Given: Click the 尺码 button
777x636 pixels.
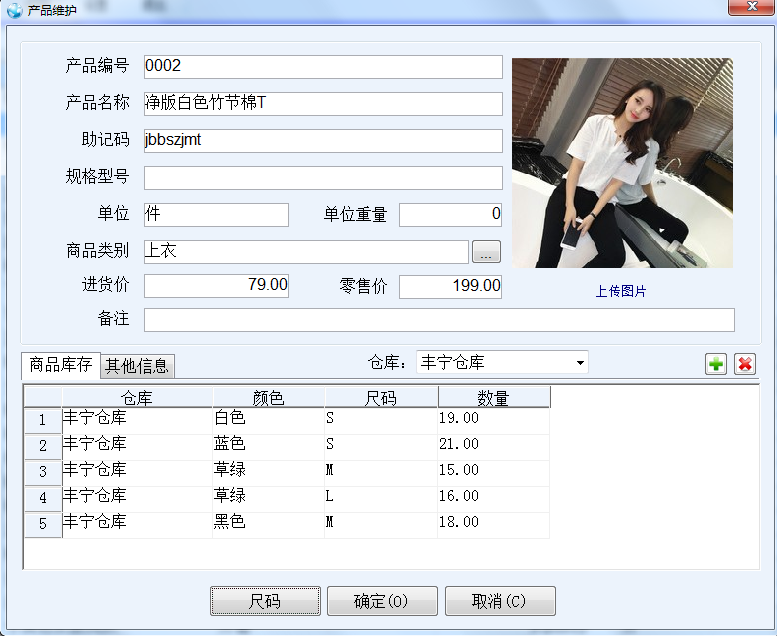Looking at the screenshot, I should pos(265,601).
